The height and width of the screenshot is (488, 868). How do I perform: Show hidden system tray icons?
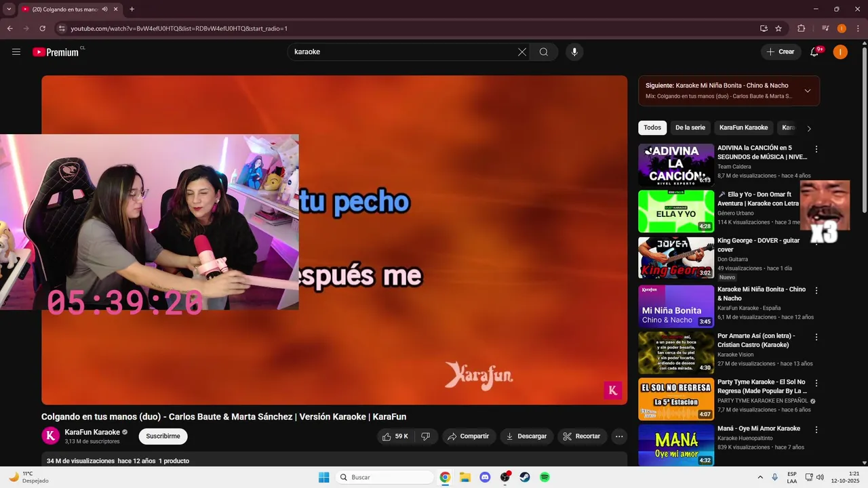(760, 477)
